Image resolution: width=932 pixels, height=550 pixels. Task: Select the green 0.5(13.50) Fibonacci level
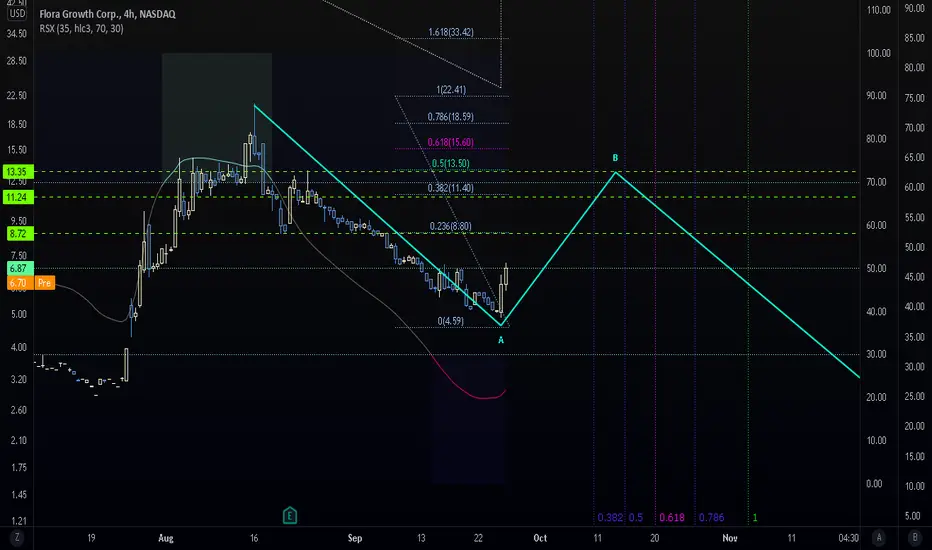coord(451,164)
